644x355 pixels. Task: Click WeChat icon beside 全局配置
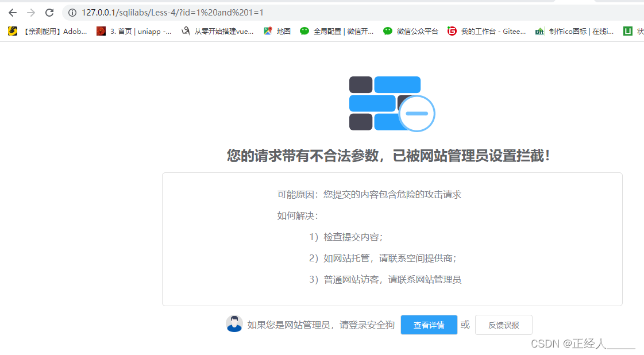pyautogui.click(x=304, y=31)
